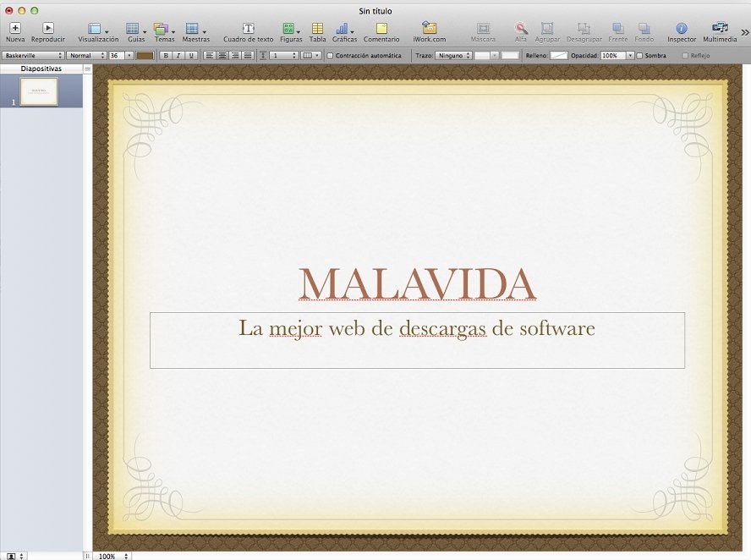Align text to the right

point(235,56)
